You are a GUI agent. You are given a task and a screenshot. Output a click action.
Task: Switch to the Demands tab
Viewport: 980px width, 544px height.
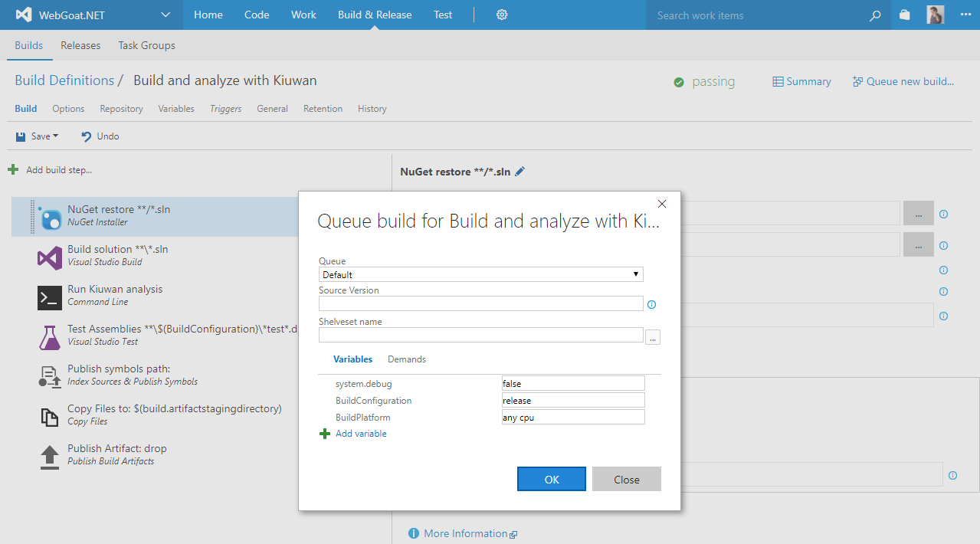[x=406, y=359]
